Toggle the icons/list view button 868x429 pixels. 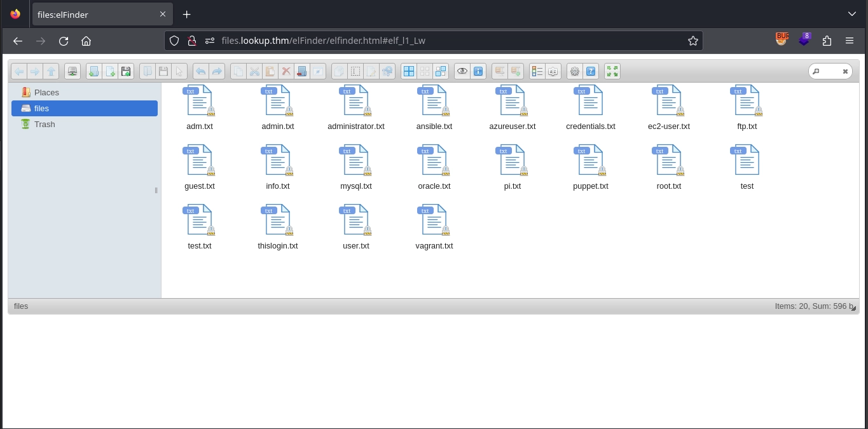tap(537, 72)
